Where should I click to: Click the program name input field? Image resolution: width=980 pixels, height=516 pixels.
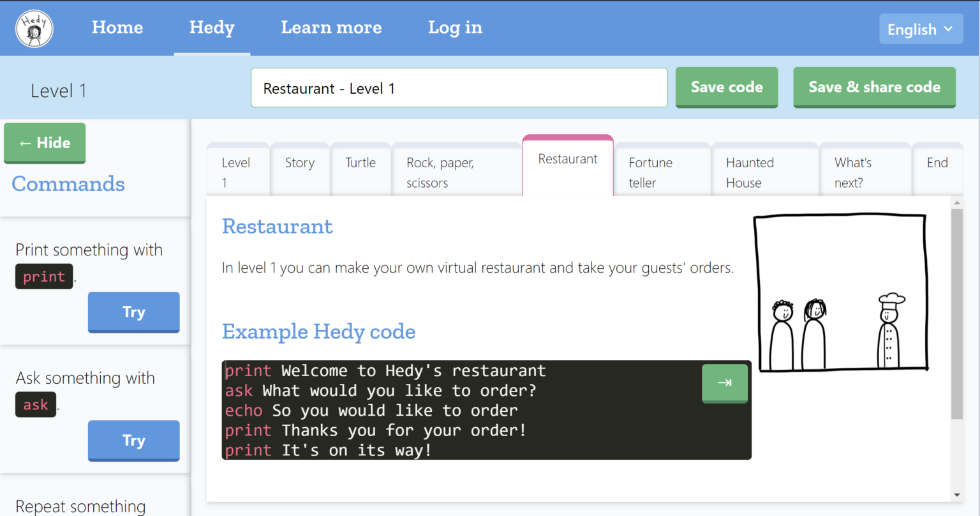[459, 87]
